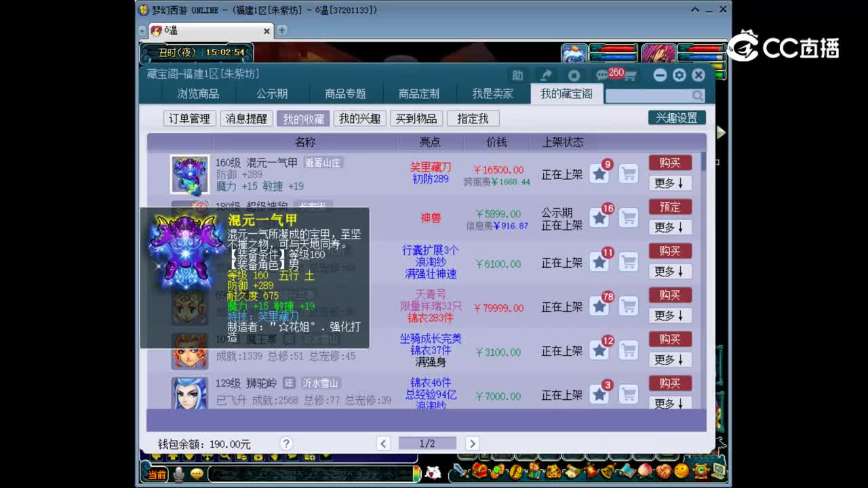Image resolution: width=868 pixels, height=488 pixels.
Task: Go to the next page arrow
Action: tap(472, 443)
